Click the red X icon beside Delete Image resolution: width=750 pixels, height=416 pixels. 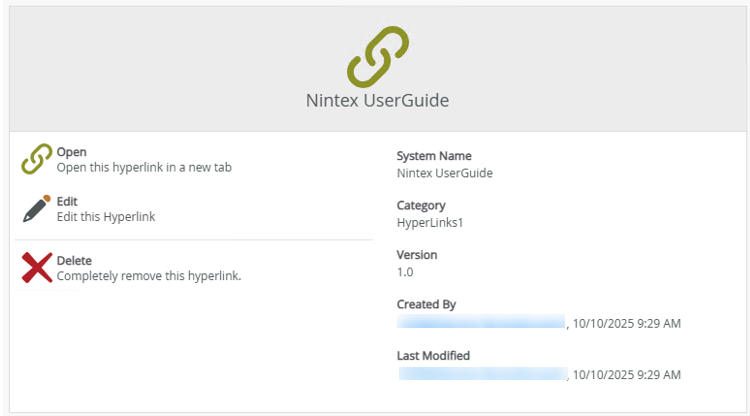37,267
